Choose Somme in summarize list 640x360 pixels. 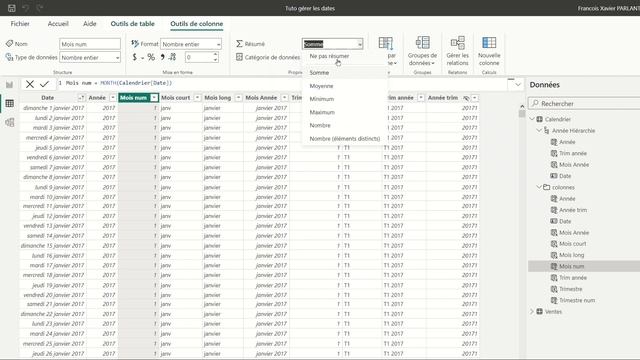tap(319, 73)
